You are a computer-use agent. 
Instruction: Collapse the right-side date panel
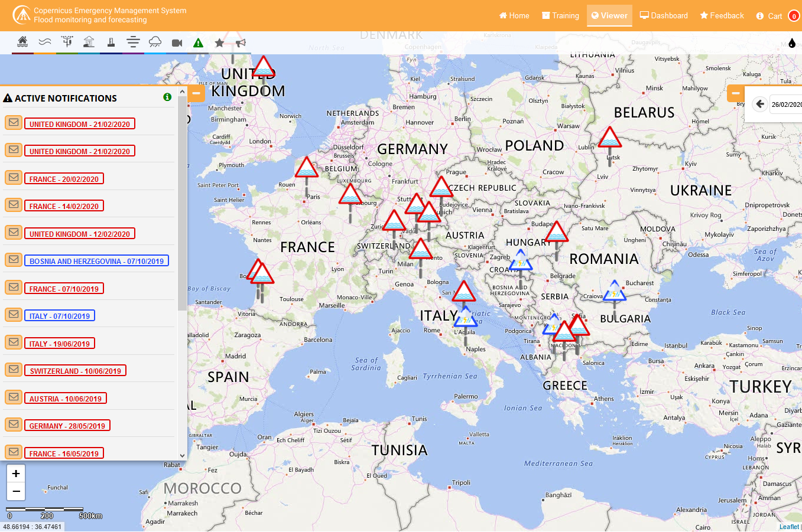point(735,93)
